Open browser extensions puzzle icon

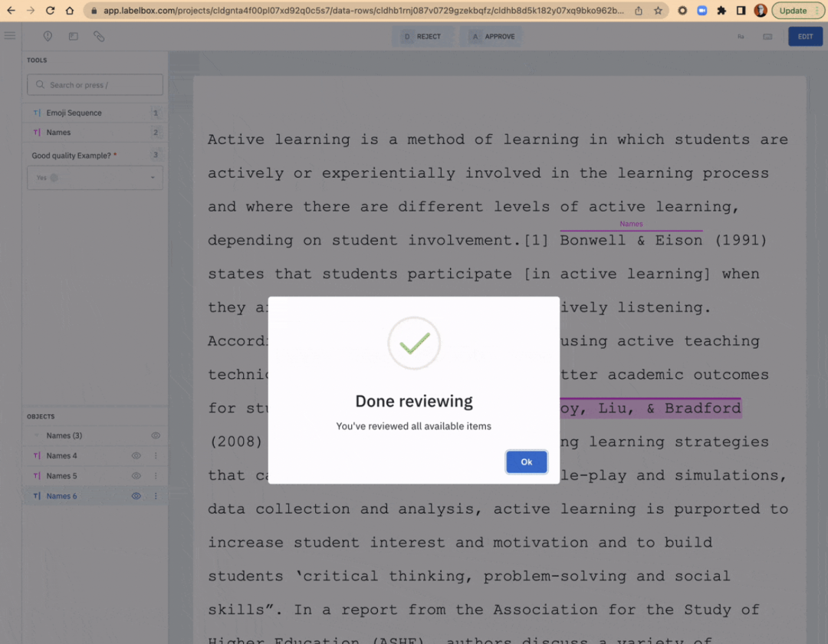[x=721, y=11]
